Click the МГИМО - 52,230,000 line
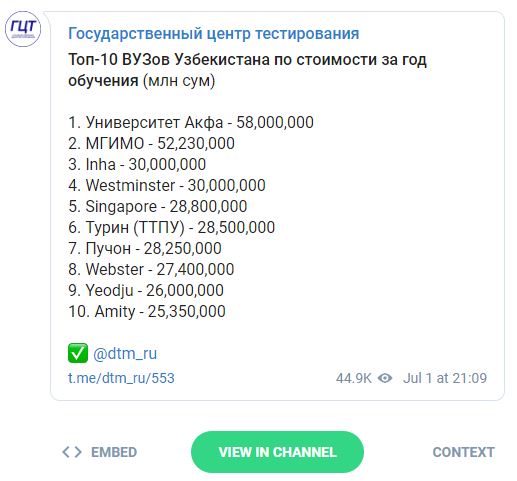 pyautogui.click(x=152, y=143)
